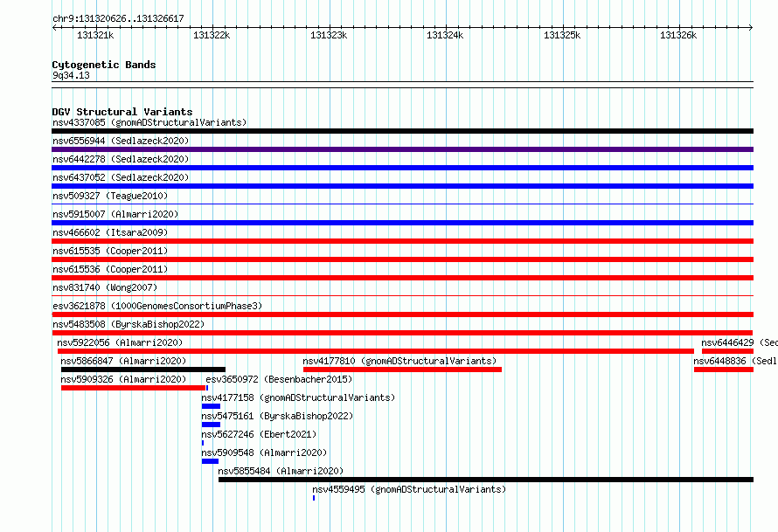Viewport: 778px width, 532px height.
Task: Click the nsv4337085 gnomADStructuralVariants black bar
Action: (x=402, y=131)
